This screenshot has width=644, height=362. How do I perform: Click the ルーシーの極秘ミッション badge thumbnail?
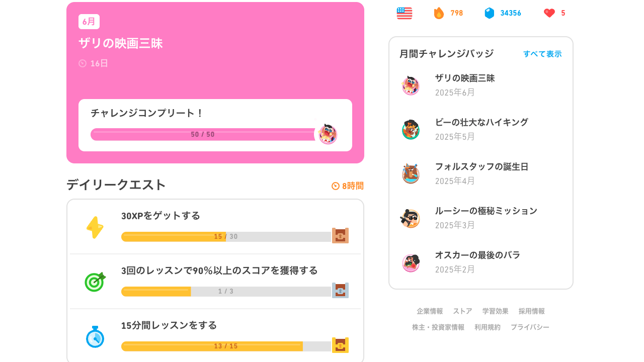pyautogui.click(x=411, y=218)
